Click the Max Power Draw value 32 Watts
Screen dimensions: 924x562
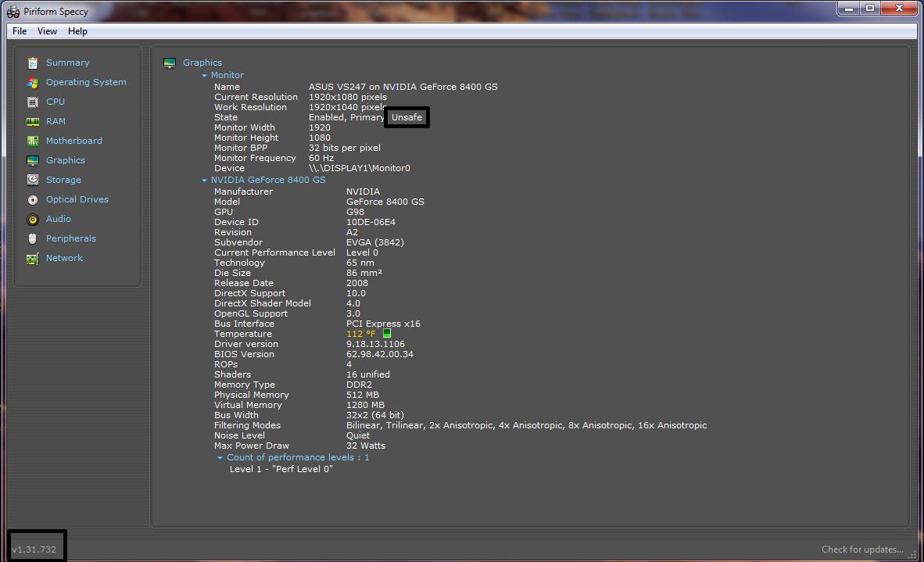366,446
